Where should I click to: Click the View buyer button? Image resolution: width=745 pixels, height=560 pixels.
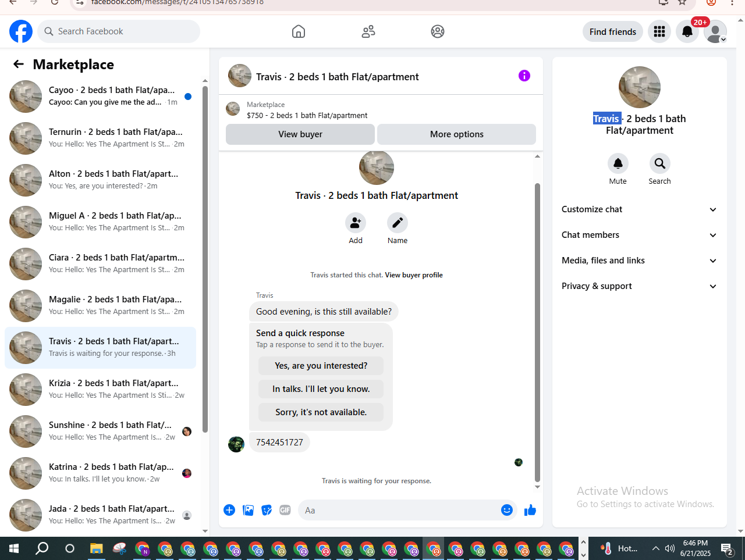pos(300,134)
